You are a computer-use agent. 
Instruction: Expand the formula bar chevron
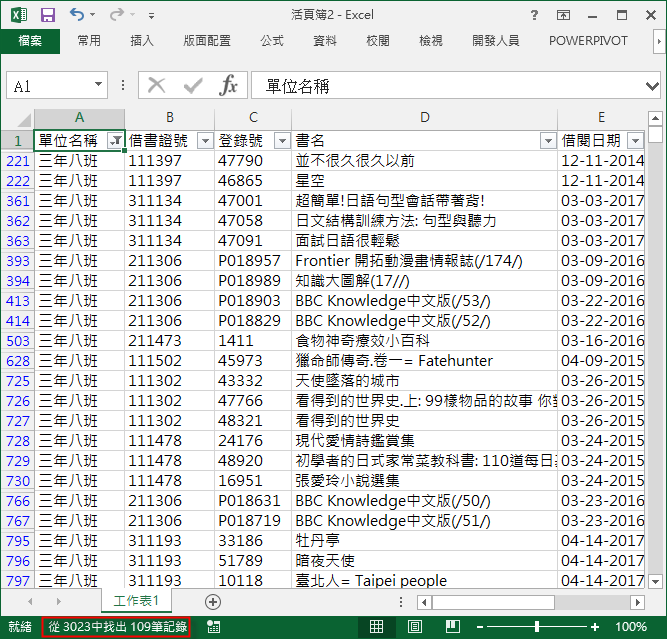pos(652,86)
